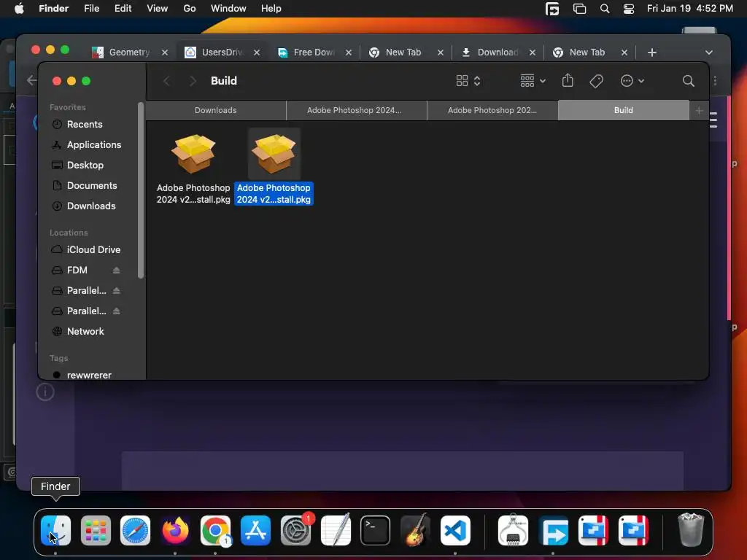Select the rewwrerer tag
Screen dimensions: 747x560
coord(89,375)
